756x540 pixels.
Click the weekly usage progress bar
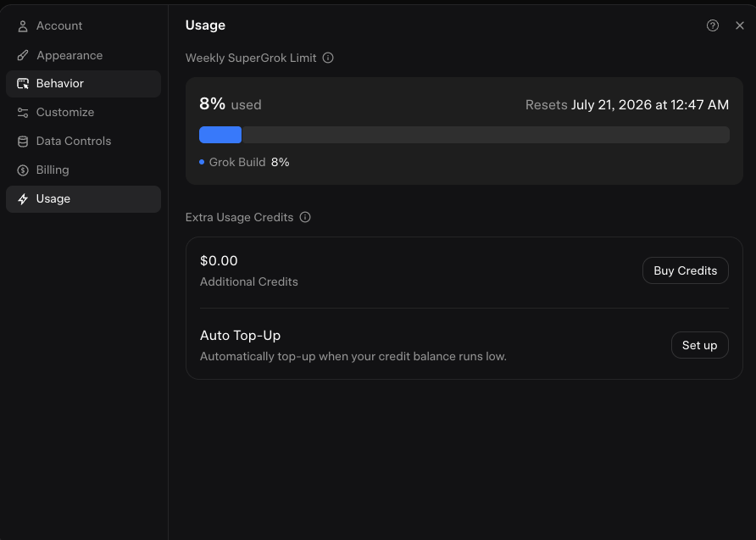(464, 135)
